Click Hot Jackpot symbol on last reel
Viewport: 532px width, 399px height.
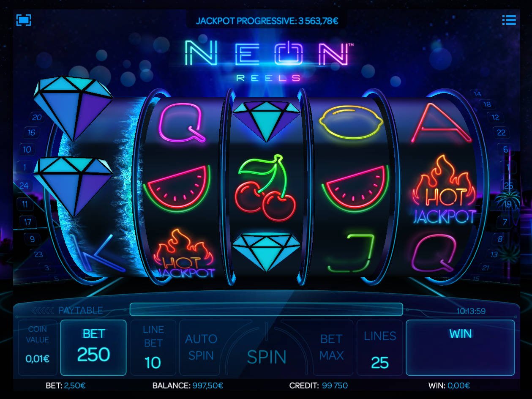444,189
